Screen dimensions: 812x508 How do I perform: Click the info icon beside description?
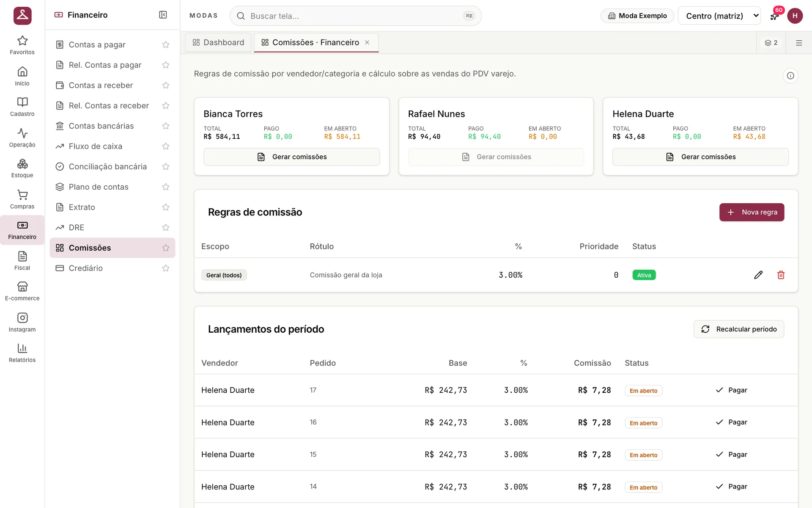[790, 76]
